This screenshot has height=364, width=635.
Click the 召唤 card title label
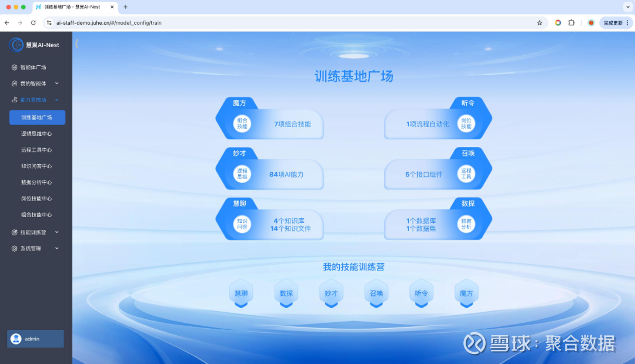point(468,153)
